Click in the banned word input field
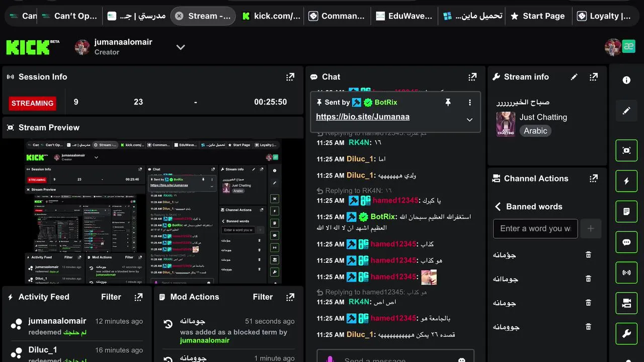644x362 pixels. (535, 228)
